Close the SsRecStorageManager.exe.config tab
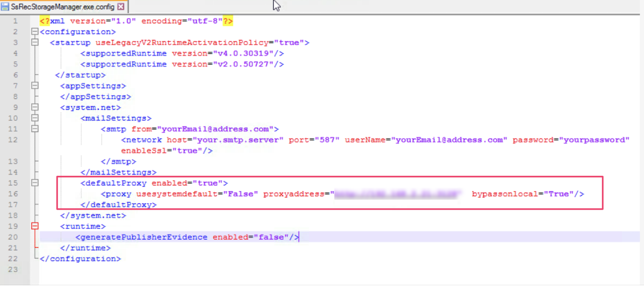This screenshot has height=286, width=644. click(121, 7)
